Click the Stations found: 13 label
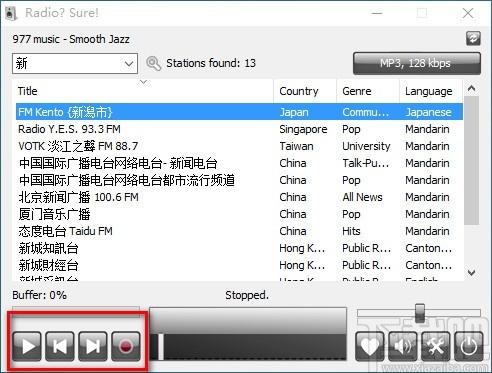The height and width of the screenshot is (373, 492). (211, 63)
